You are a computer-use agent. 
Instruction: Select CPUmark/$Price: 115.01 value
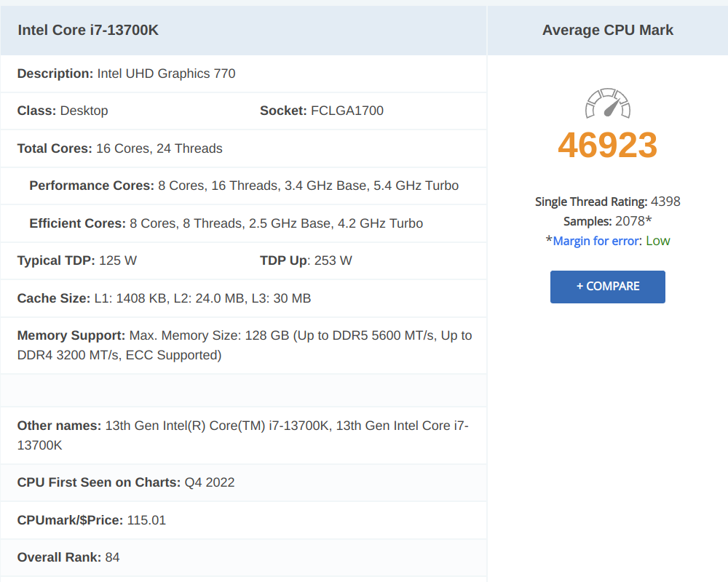pos(92,520)
